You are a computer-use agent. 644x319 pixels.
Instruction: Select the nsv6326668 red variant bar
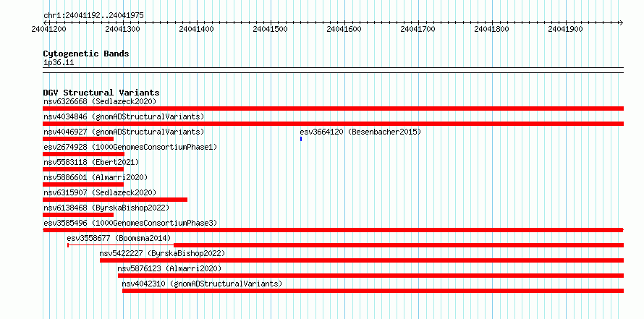click(x=333, y=109)
